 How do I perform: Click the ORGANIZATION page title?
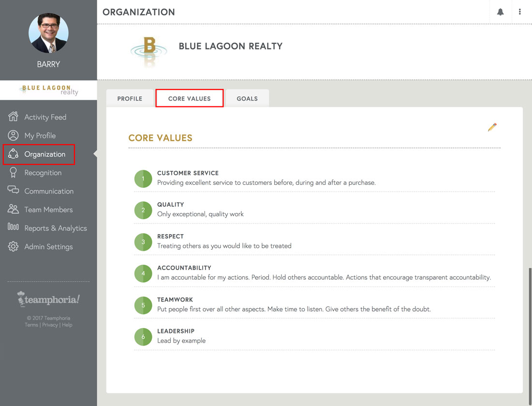pyautogui.click(x=139, y=12)
